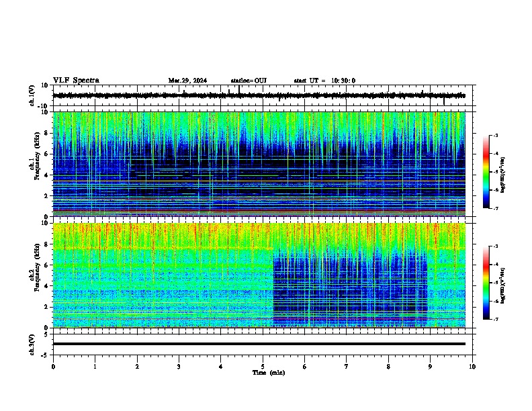
Task: Click the ch.1 voltage waveform trace
Action: [259, 95]
